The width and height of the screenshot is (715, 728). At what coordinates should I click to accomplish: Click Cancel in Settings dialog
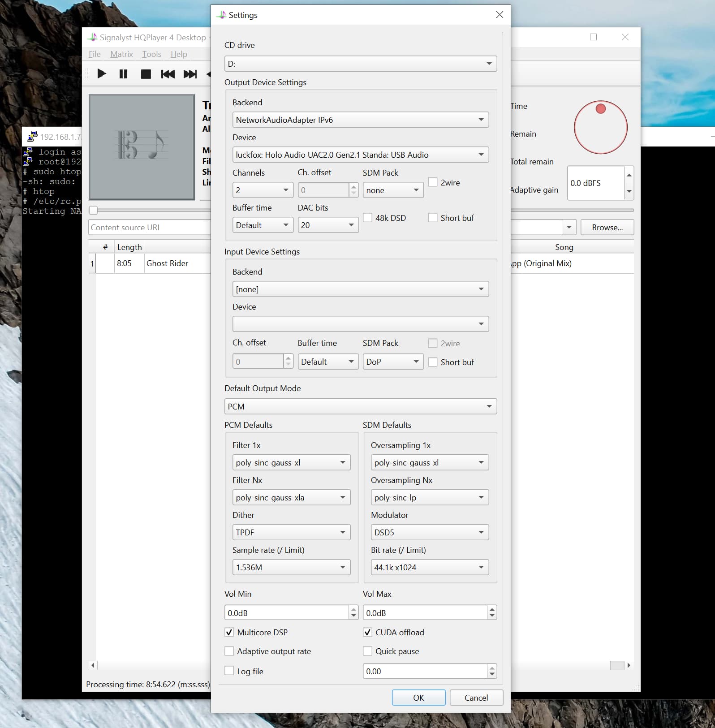pyautogui.click(x=476, y=698)
